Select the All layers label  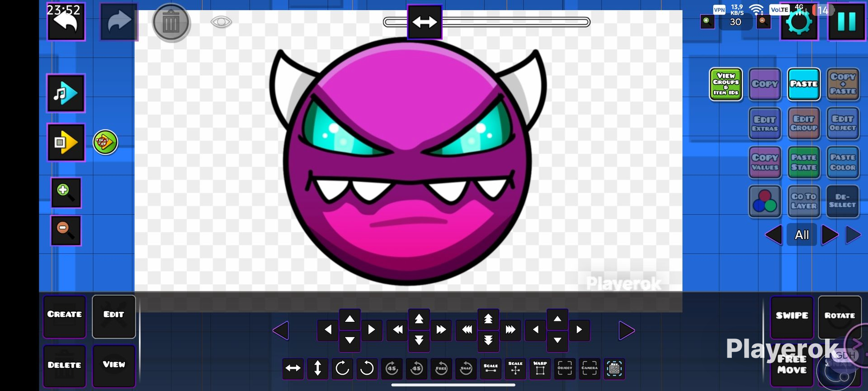(802, 235)
